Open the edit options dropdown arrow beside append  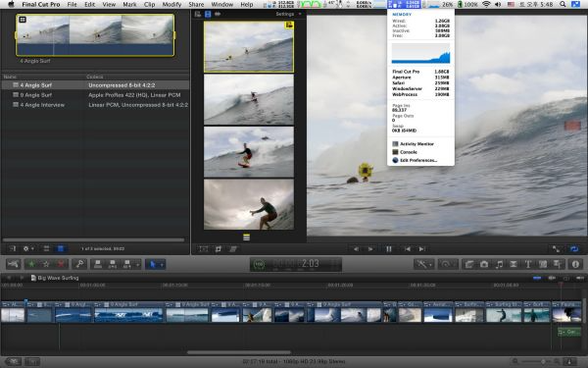point(137,264)
